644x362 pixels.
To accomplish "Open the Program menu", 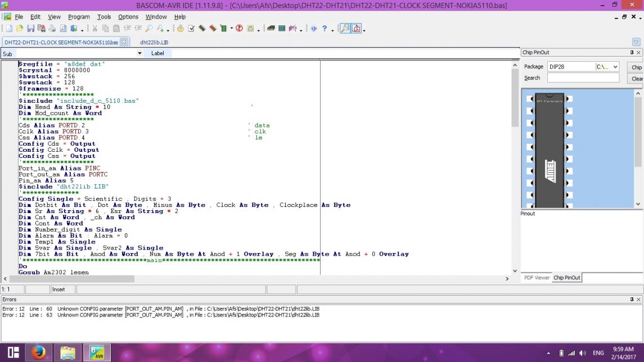I will coord(79,17).
